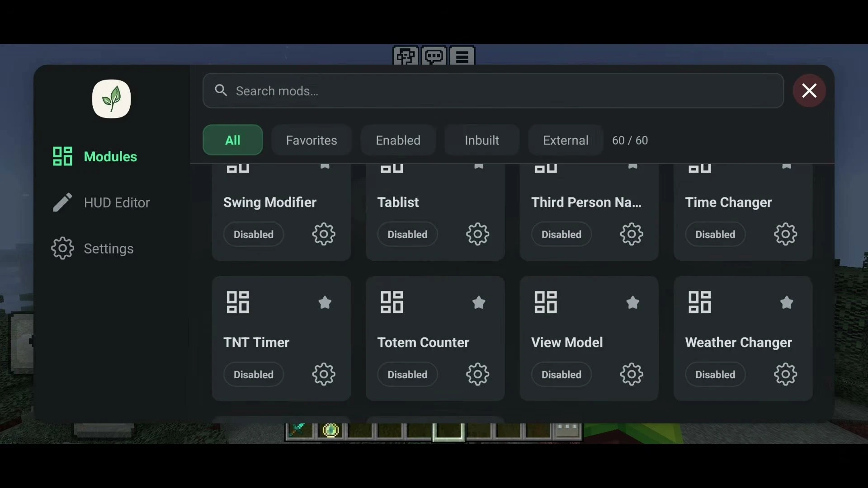Viewport: 868px width, 488px height.
Task: Click the 60 / 60 module count
Action: point(630,141)
